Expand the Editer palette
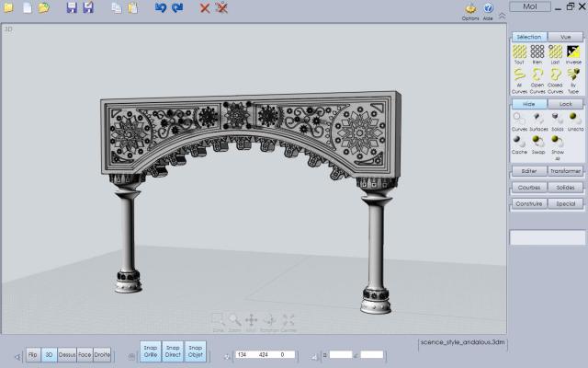Image resolution: width=588 pixels, height=368 pixels. click(x=529, y=171)
